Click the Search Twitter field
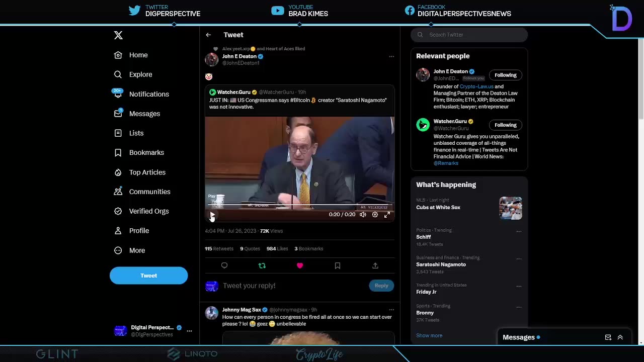644x362 pixels. (x=469, y=35)
